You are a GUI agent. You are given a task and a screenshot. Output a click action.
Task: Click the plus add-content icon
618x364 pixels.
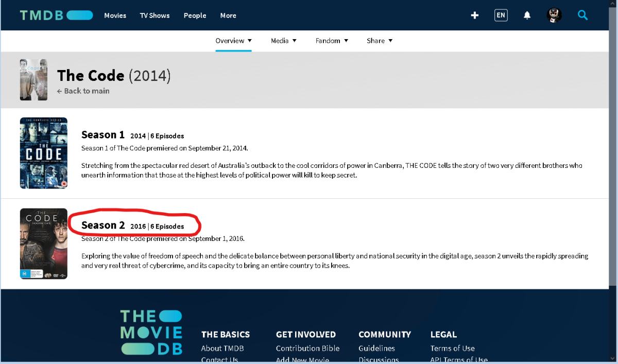coord(475,15)
